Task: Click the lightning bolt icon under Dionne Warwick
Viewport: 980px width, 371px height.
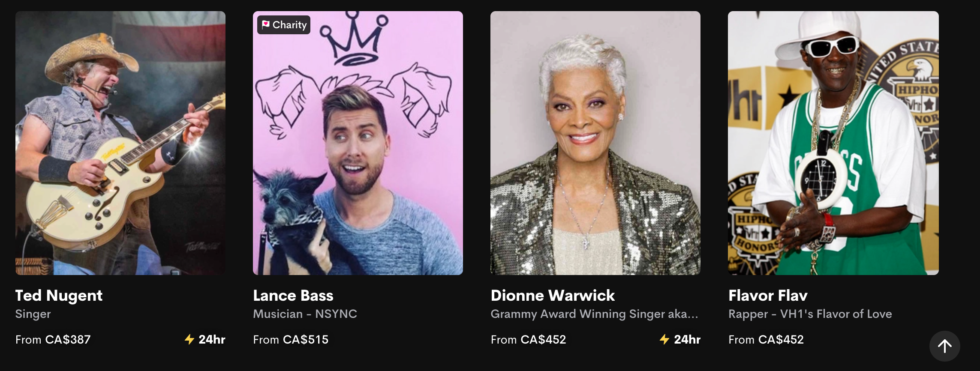Action: (664, 340)
